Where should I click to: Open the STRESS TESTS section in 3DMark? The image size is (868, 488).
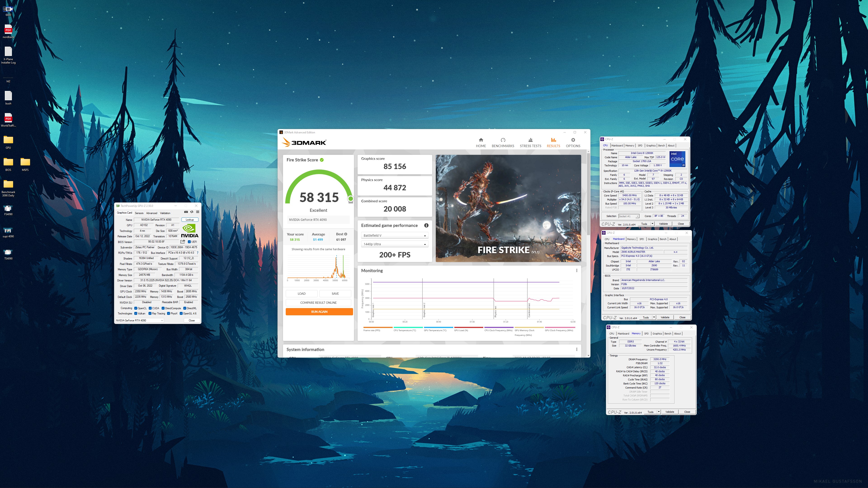pyautogui.click(x=530, y=143)
